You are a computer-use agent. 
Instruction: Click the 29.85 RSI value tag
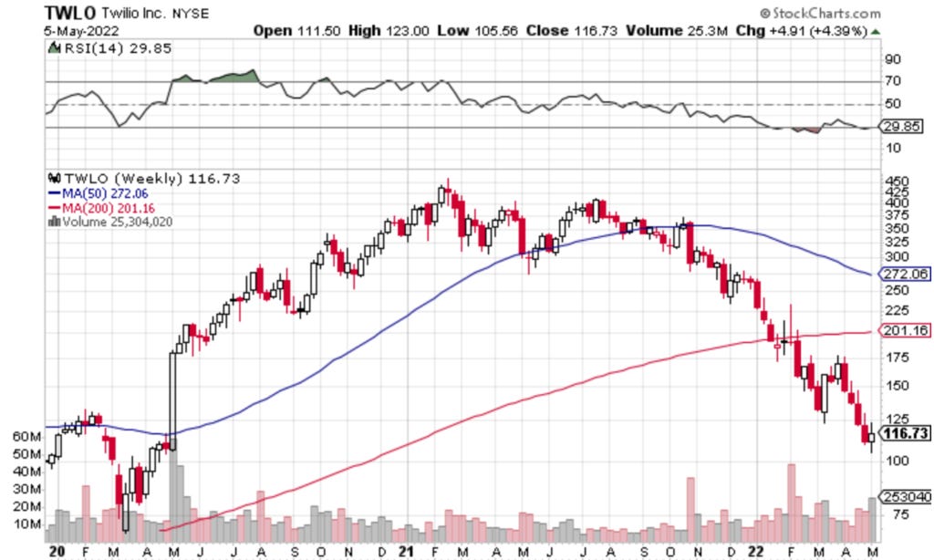coord(902,126)
